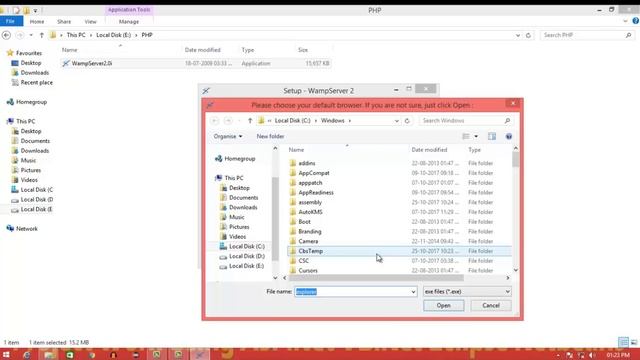Viewport: 640px width, 360px height.
Task: Expand the Explorer ribbon chevron
Action: [625, 21]
